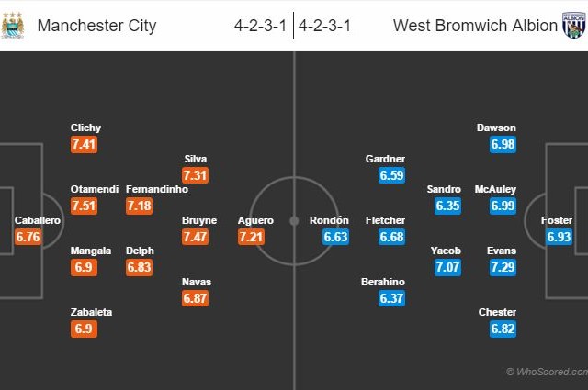Click the centre spot of the pitch
Viewport: 588px width, 390px height.
coord(294,221)
